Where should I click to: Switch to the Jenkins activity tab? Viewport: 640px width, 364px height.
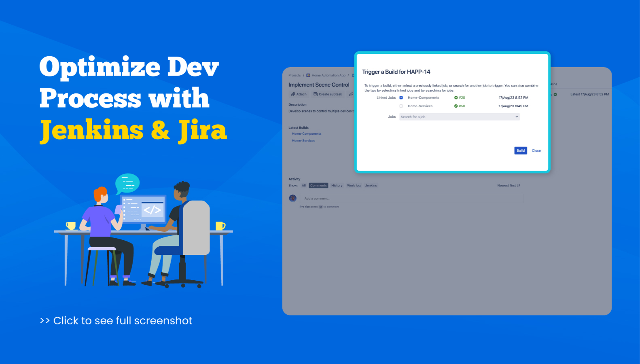tap(371, 186)
